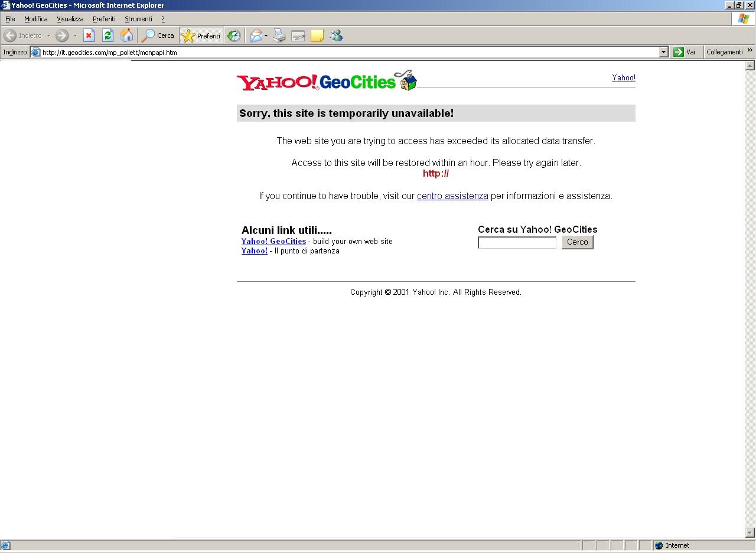Open the Strumenti menu
Screen dimensions: 756x553
pos(138,19)
